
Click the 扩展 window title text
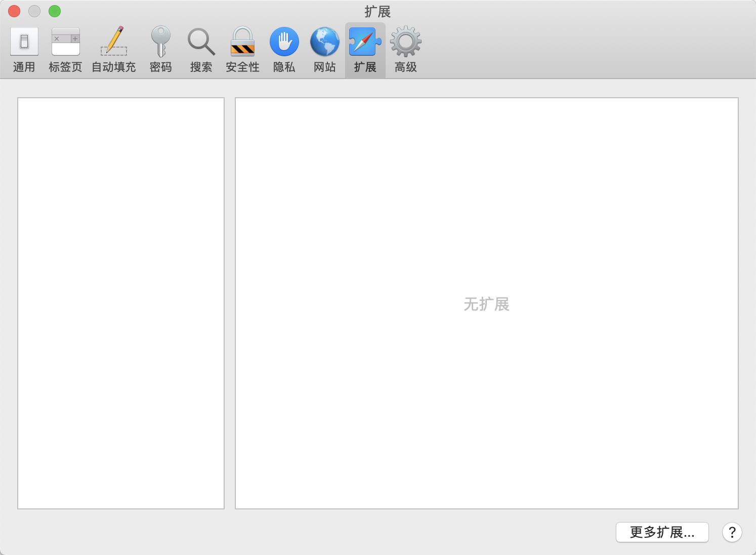pos(377,12)
